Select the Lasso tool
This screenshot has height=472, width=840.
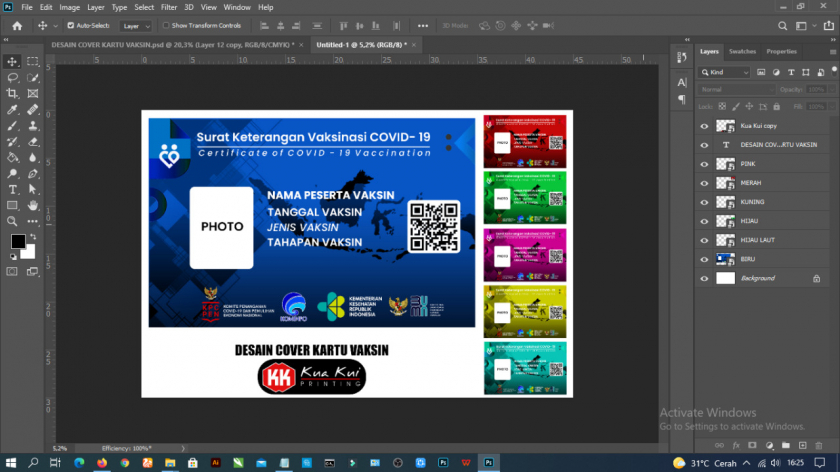tap(12, 78)
